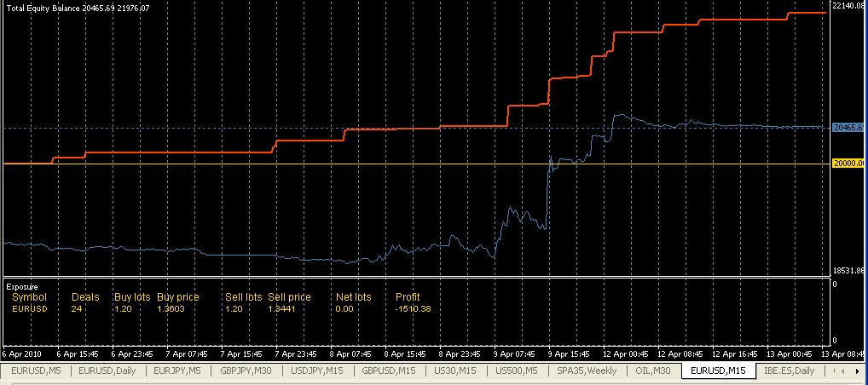Click the Sell price column header
Image resolution: width=868 pixels, height=385 pixels.
point(289,297)
